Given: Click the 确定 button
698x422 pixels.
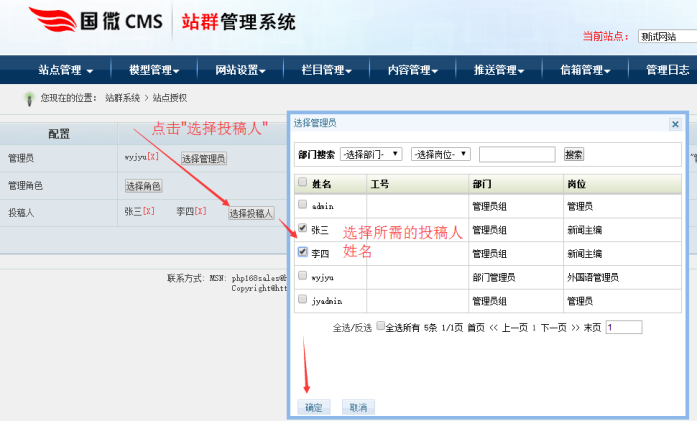Looking at the screenshot, I should click(x=311, y=407).
